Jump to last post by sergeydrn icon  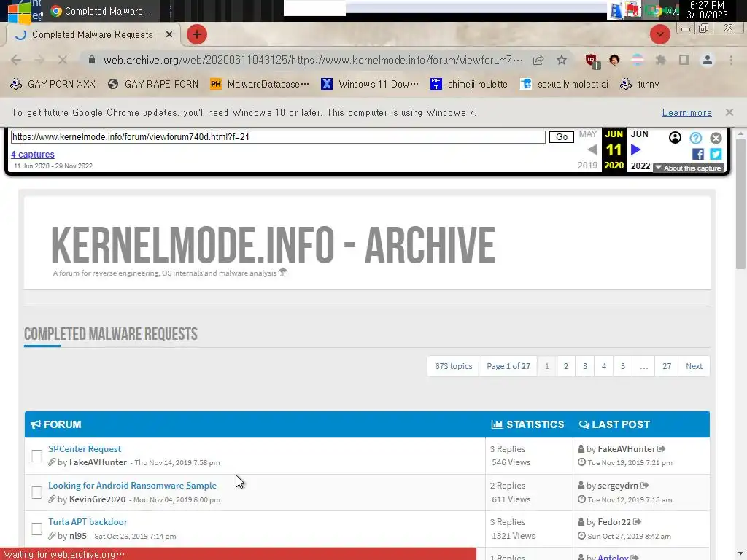pyautogui.click(x=645, y=486)
